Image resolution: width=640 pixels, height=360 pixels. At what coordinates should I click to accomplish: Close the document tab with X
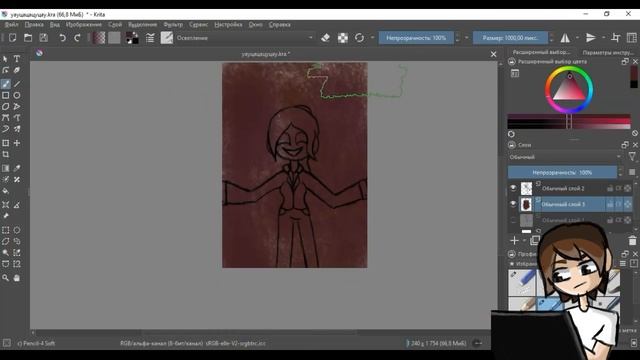point(493,54)
